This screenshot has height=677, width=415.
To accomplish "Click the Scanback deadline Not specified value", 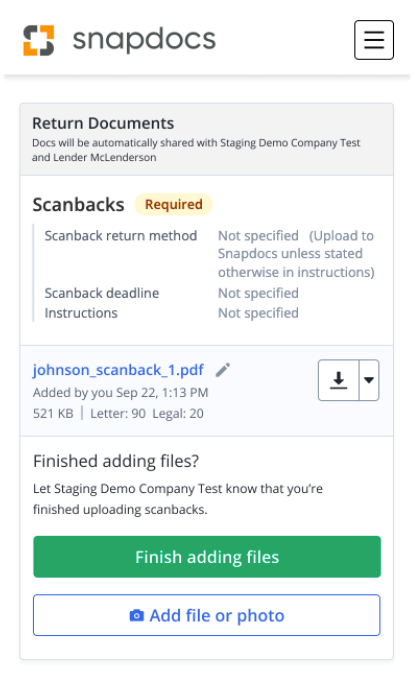I will click(x=258, y=293).
